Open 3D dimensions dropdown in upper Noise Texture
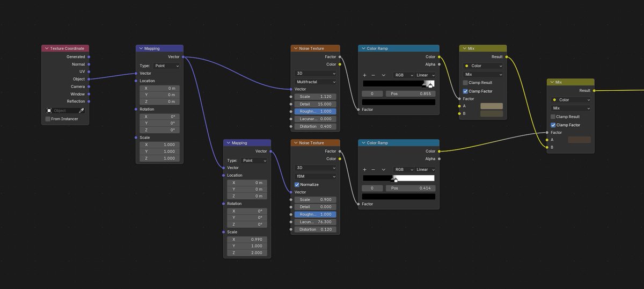 click(316, 73)
